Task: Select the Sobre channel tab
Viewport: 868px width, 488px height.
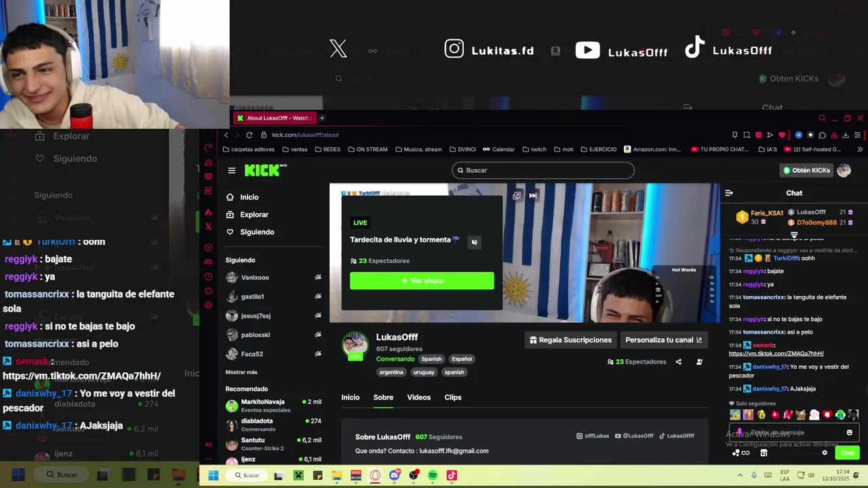Action: coord(383,397)
